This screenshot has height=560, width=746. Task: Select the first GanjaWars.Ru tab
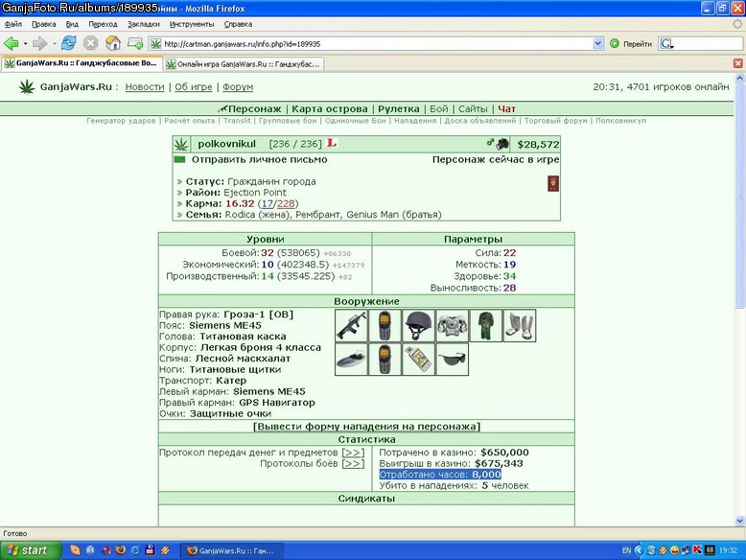tap(82, 63)
